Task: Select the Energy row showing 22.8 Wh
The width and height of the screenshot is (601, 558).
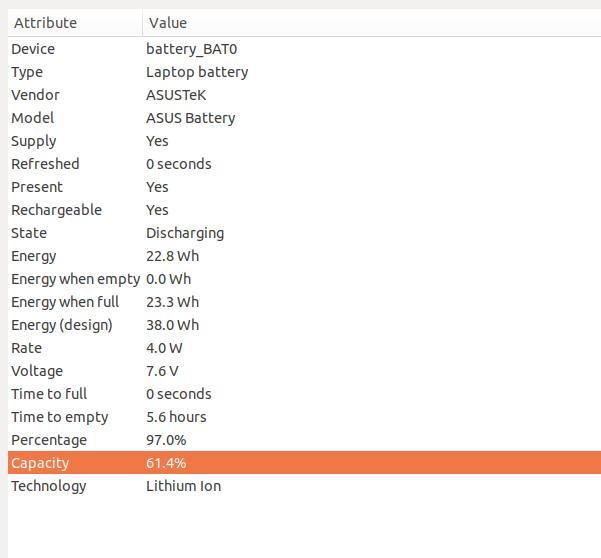Action: 304,256
